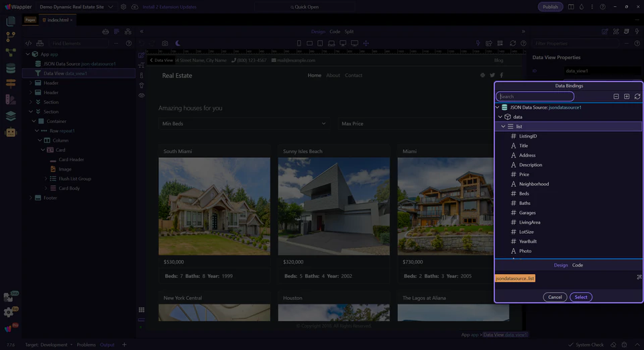Click the robot AI assistant sidebar icon

(x=10, y=132)
